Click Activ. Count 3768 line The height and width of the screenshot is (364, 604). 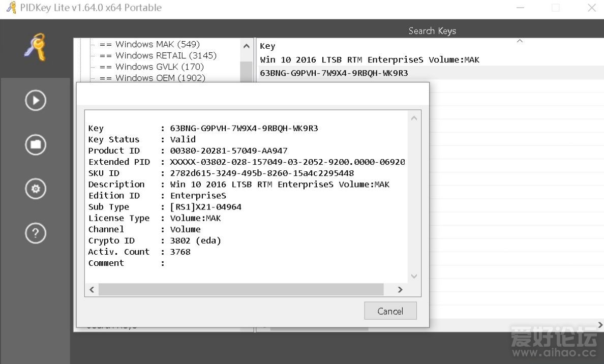[x=139, y=252]
